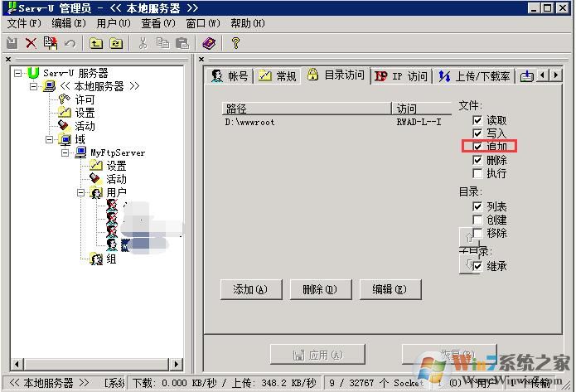Click the folder up-level toolbar icon
Viewport: 576px width, 392px height.
(96, 43)
